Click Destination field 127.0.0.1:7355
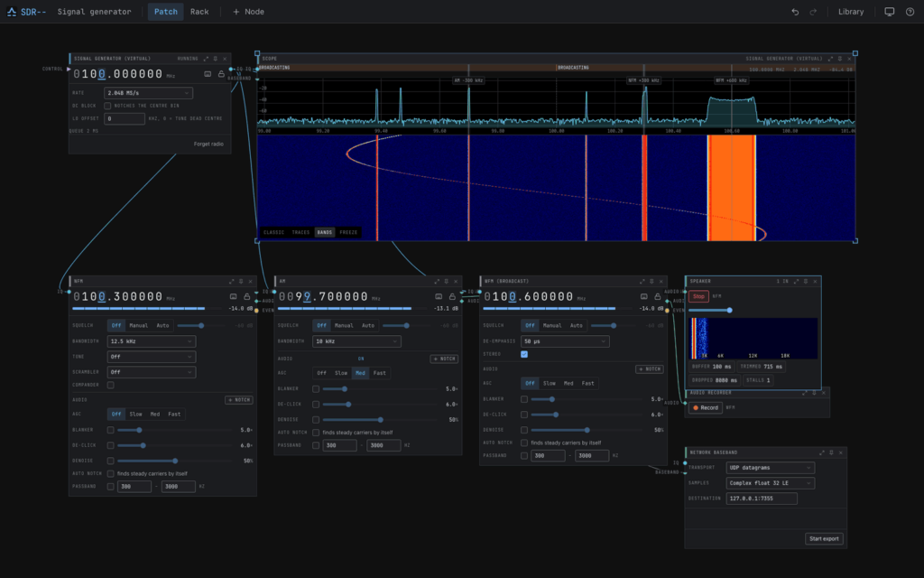This screenshot has height=578, width=924. (x=762, y=499)
